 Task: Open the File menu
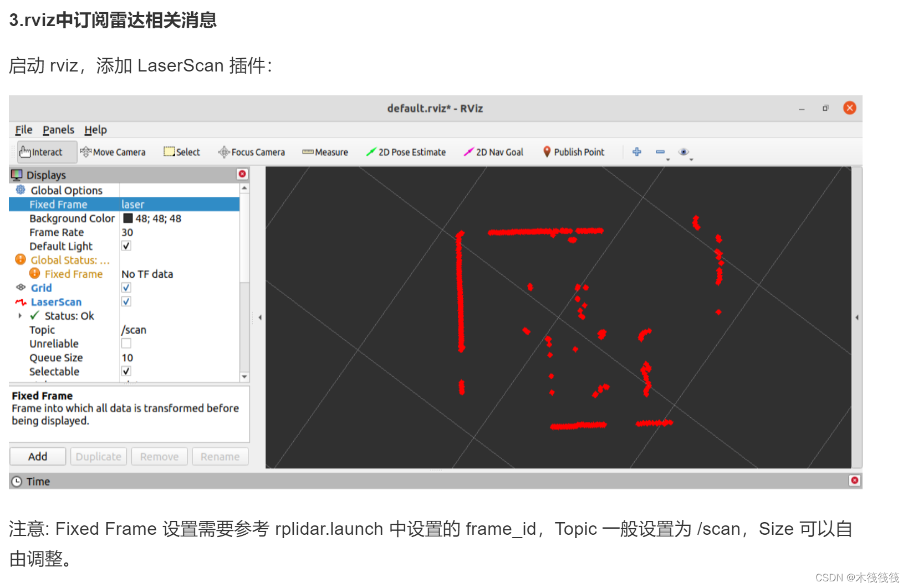[23, 130]
